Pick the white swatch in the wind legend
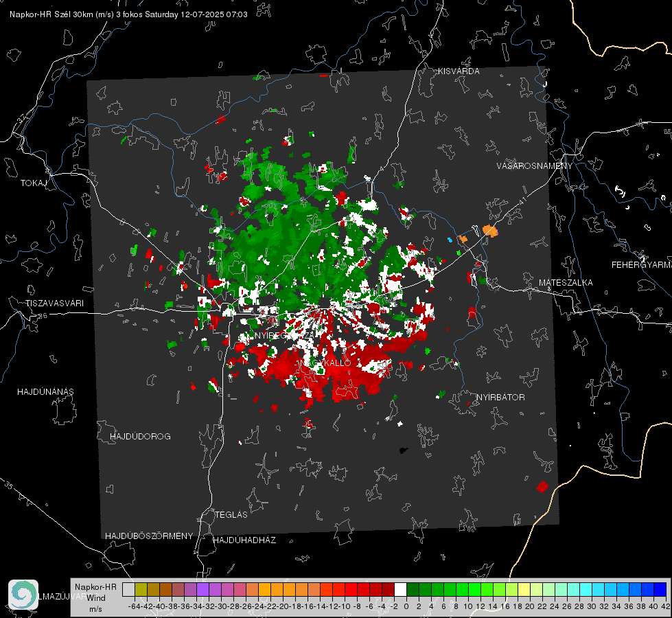This screenshot has width=672, height=618. click(x=400, y=589)
